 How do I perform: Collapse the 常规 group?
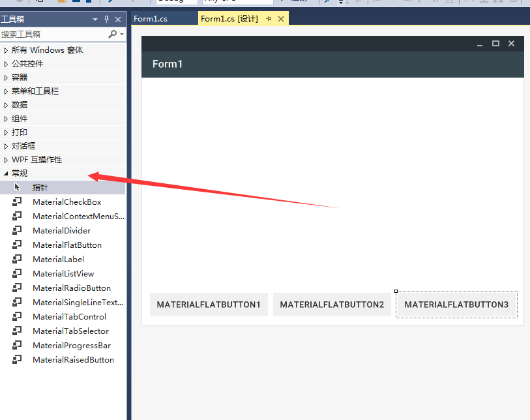(6, 173)
